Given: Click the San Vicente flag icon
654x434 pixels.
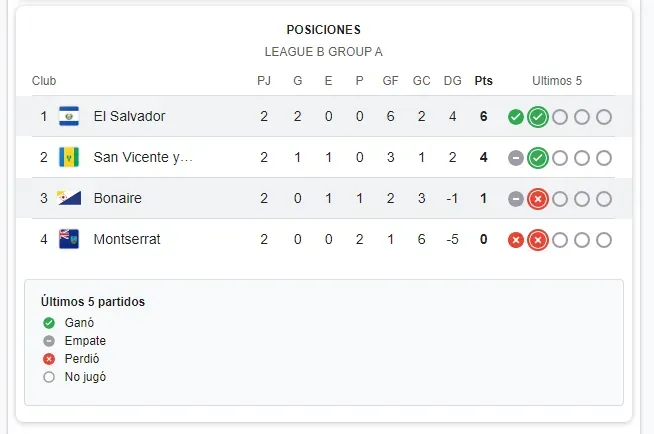Looking at the screenshot, I should (x=69, y=157).
